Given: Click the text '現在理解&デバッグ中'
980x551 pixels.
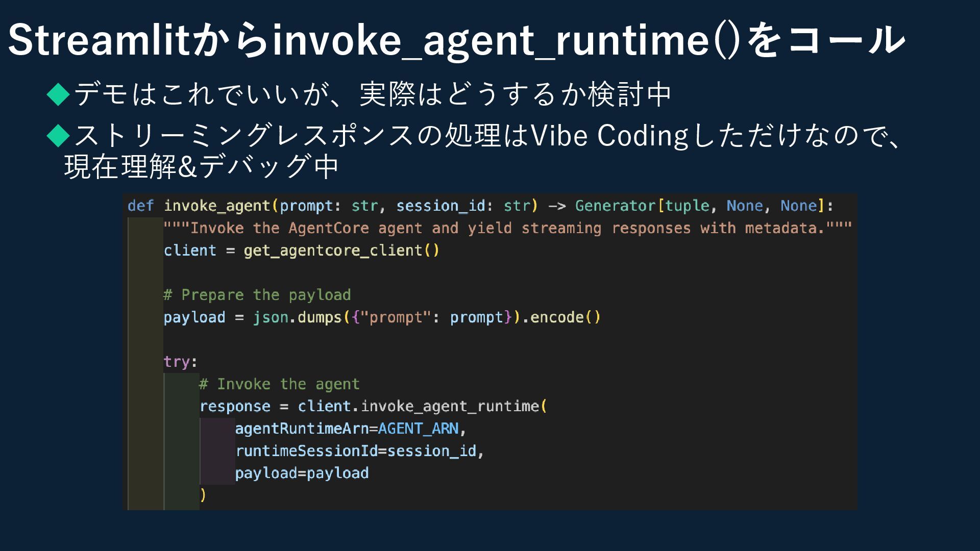Looking at the screenshot, I should click(202, 166).
